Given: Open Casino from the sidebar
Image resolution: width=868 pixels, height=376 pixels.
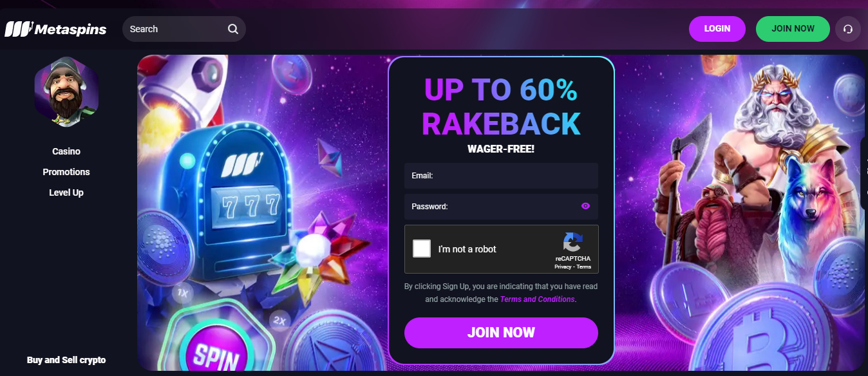Looking at the screenshot, I should [66, 151].
